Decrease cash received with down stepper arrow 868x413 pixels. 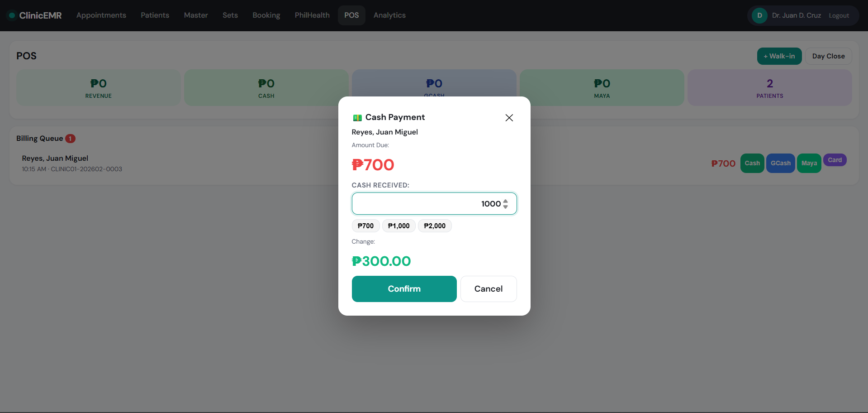pos(505,207)
